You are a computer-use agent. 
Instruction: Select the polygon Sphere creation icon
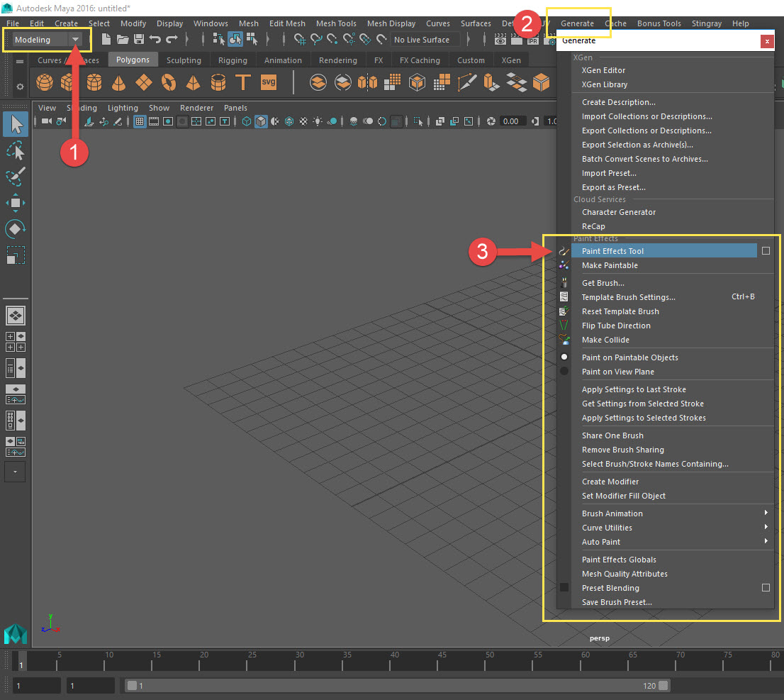(44, 82)
